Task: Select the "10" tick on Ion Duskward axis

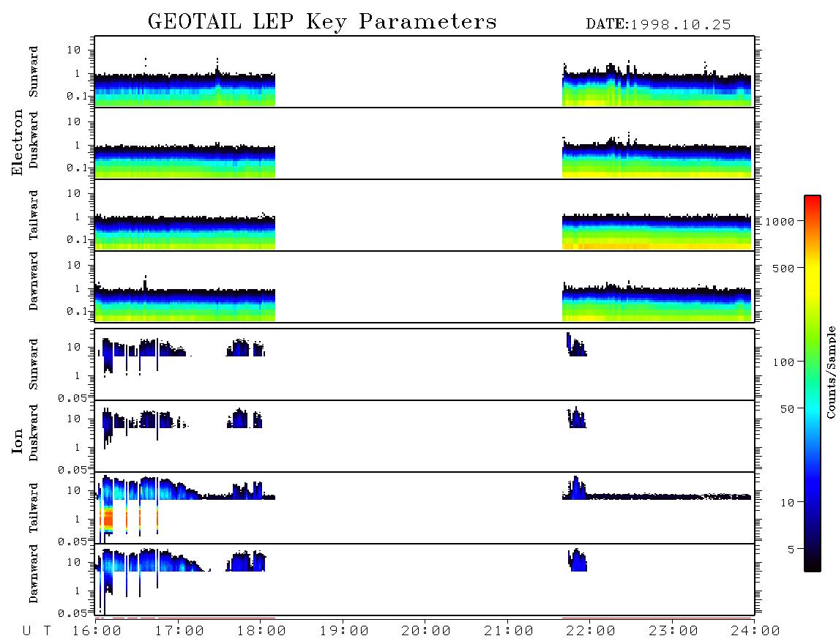Action: pos(74,419)
